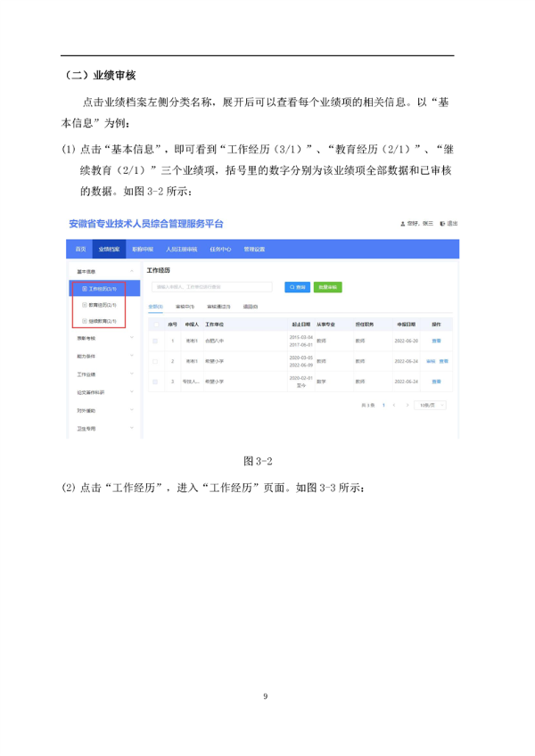
Task: Tick the checkbox for table row number 3
Action: point(155,382)
